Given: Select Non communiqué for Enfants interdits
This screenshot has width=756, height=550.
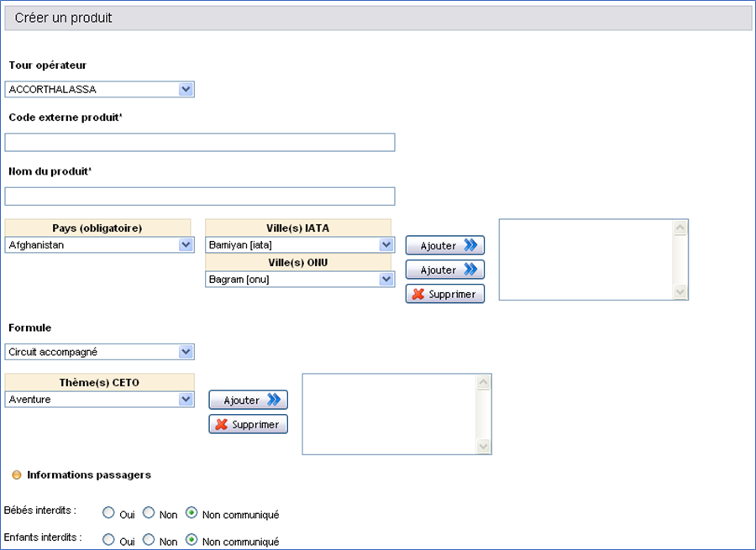Looking at the screenshot, I should pos(192,540).
